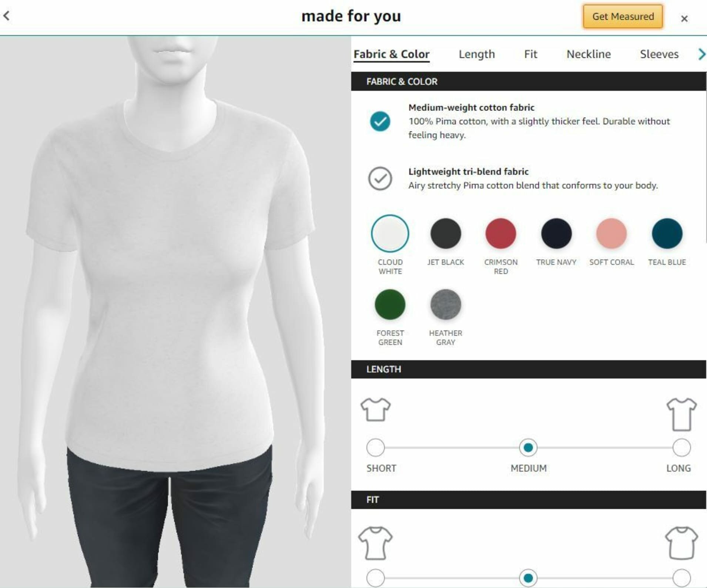Viewport: 707px width, 588px height.
Task: Click the long t-shirt length icon
Action: tap(681, 414)
